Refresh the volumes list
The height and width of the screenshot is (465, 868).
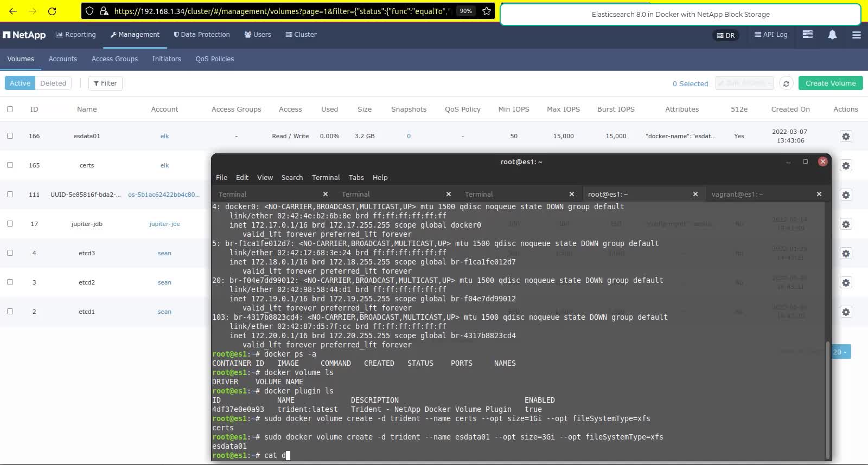click(786, 83)
